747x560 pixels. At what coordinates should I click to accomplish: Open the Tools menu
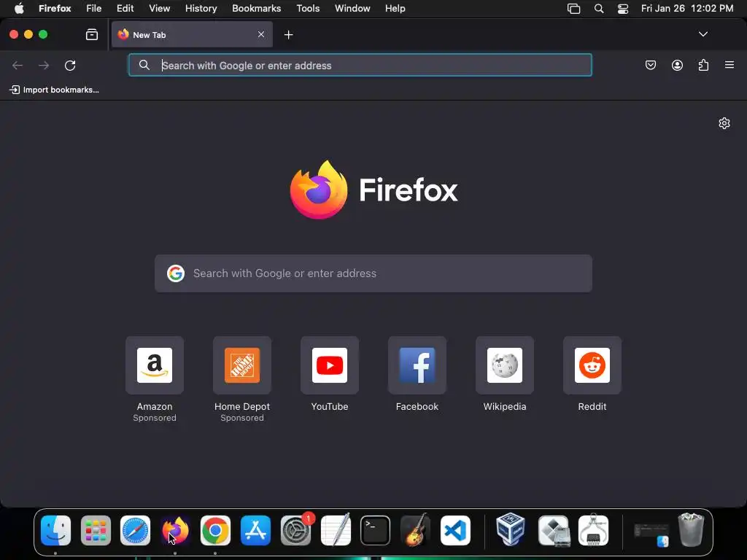pyautogui.click(x=308, y=9)
